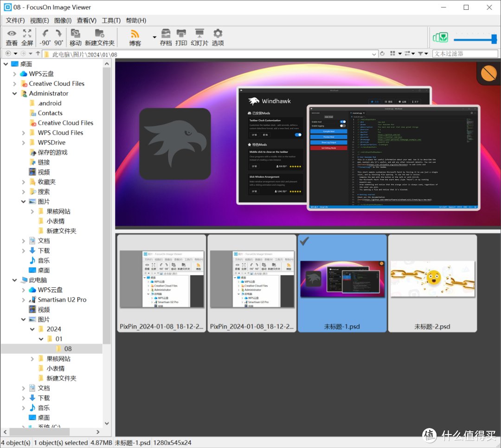Click inside the 文本过滤器 filter field

[x=465, y=54]
